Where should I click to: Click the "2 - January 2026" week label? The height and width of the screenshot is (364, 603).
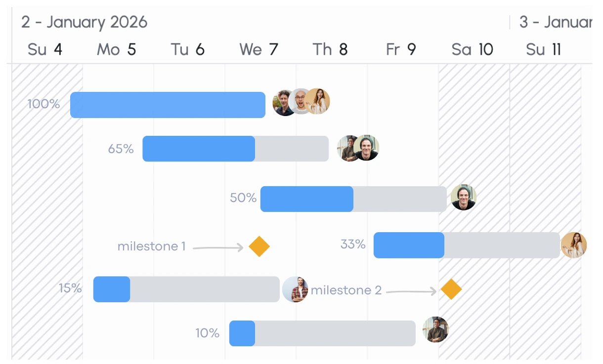(x=84, y=22)
